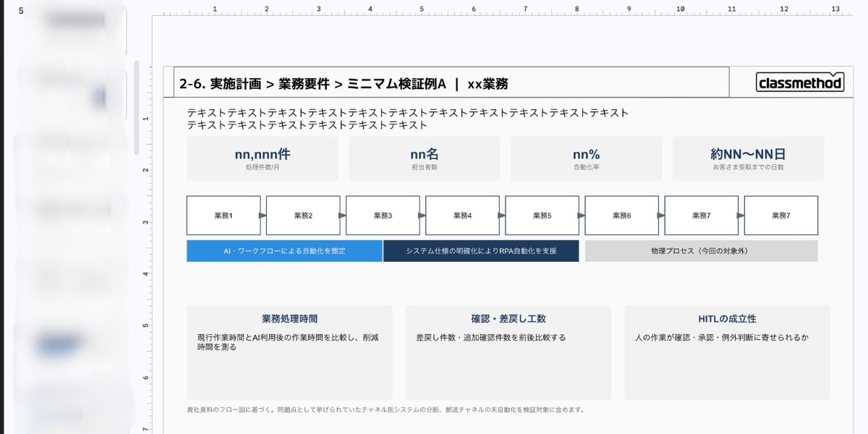The image size is (868, 434).
Task: Click the nn% value
Action: tap(586, 154)
